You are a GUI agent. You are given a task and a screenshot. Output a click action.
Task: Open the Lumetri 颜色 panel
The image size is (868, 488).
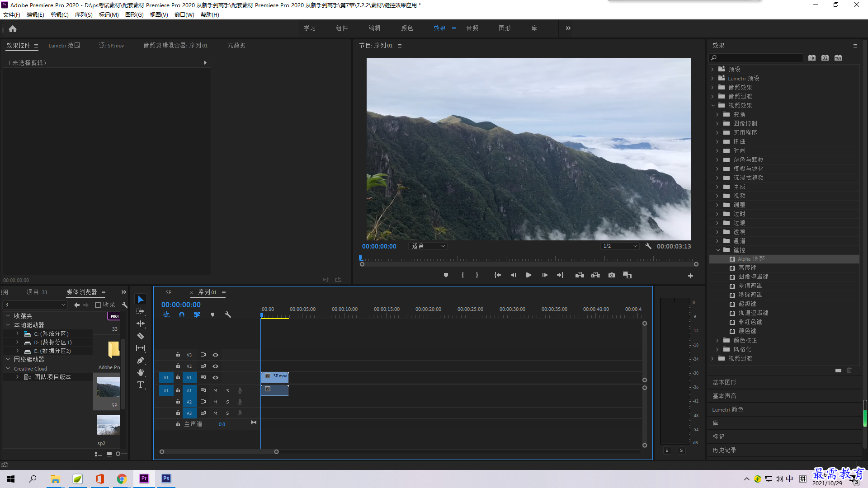(x=728, y=409)
